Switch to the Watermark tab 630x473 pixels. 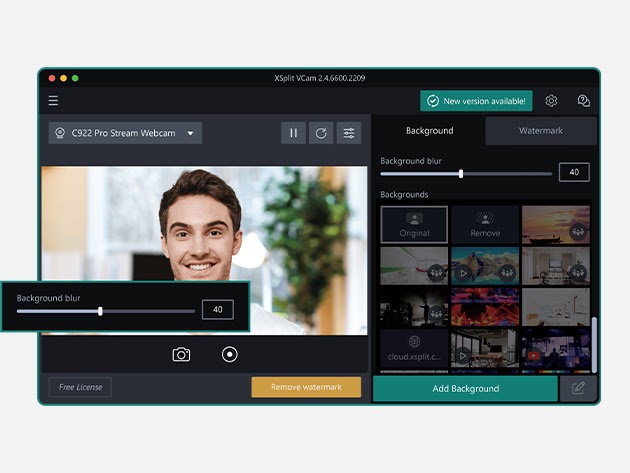click(540, 131)
